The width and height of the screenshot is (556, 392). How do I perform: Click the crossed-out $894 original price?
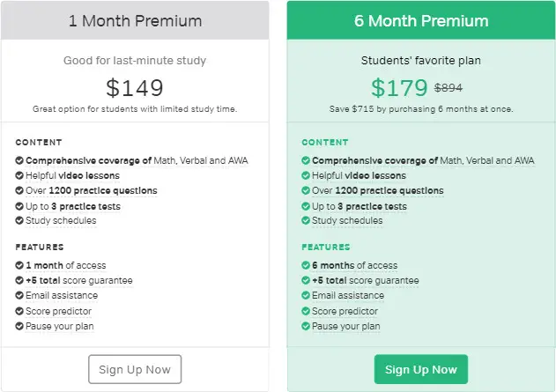click(449, 88)
